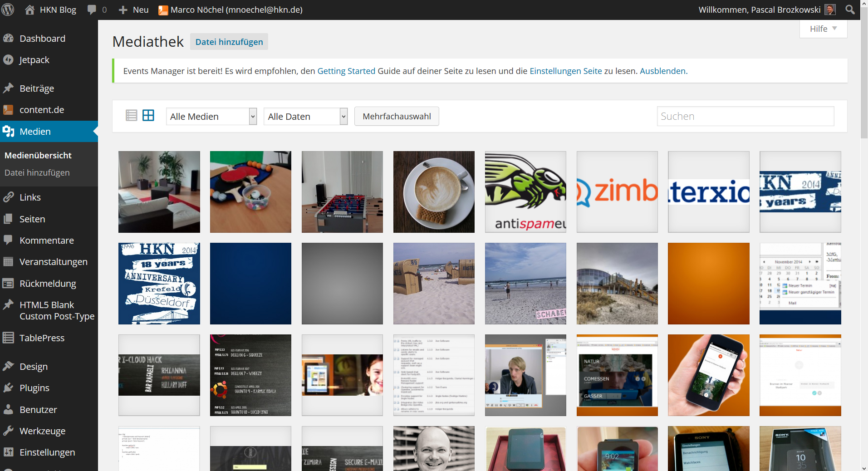The height and width of the screenshot is (471, 868).
Task: Select the HKN 18 years Anniversary thumbnail
Action: click(x=159, y=284)
